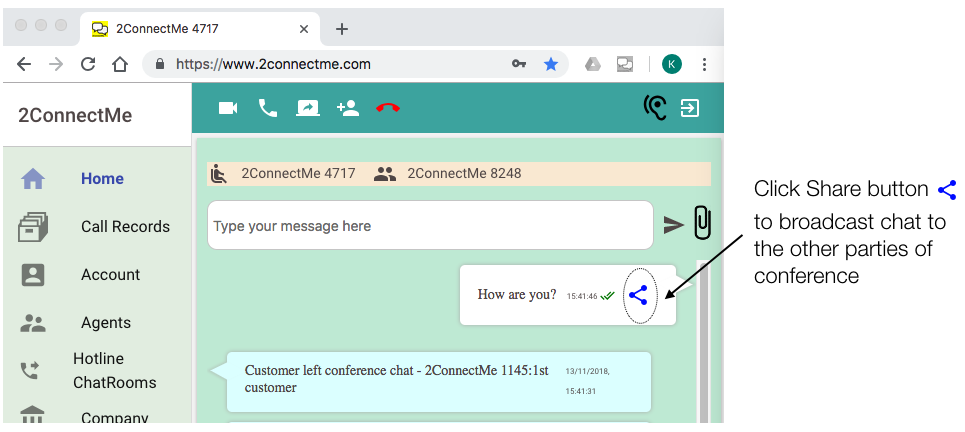Click the site lock icon
This screenshot has height=432, width=965.
point(160,64)
